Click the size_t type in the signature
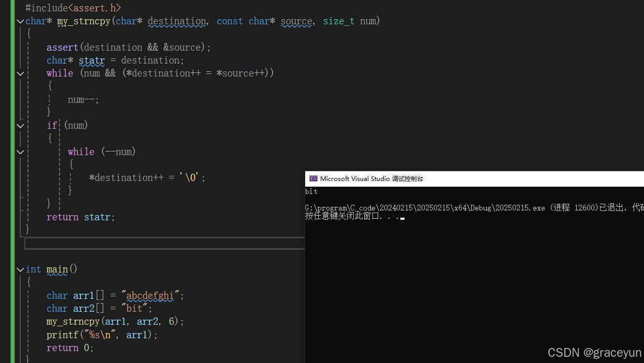The width and height of the screenshot is (644, 363). [x=339, y=21]
